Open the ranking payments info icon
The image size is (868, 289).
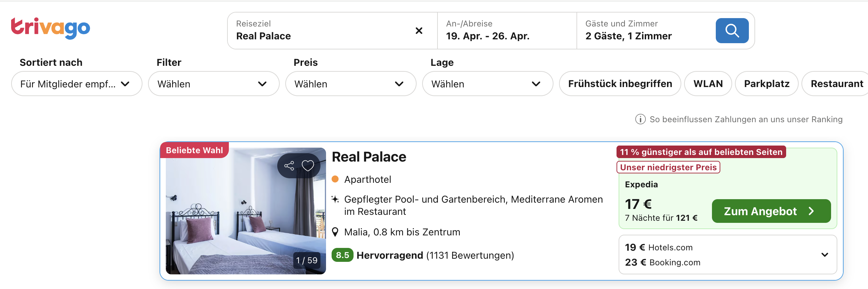pyautogui.click(x=640, y=119)
